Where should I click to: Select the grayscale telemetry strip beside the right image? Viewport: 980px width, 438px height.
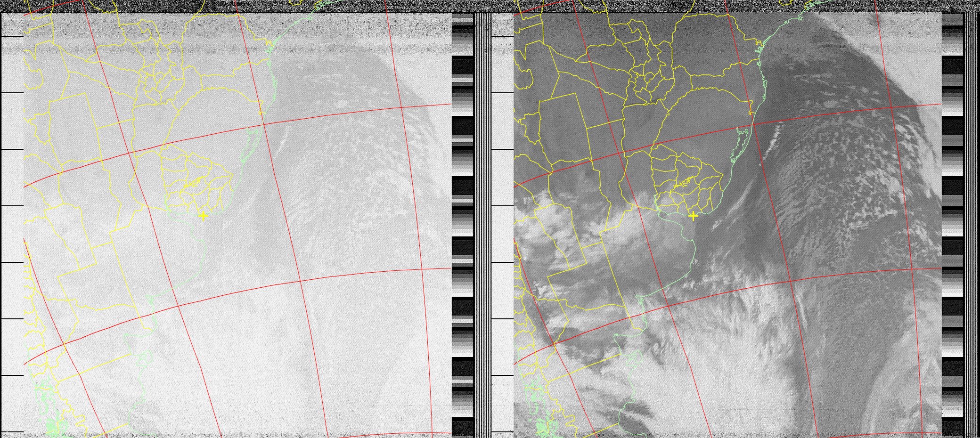click(952, 225)
